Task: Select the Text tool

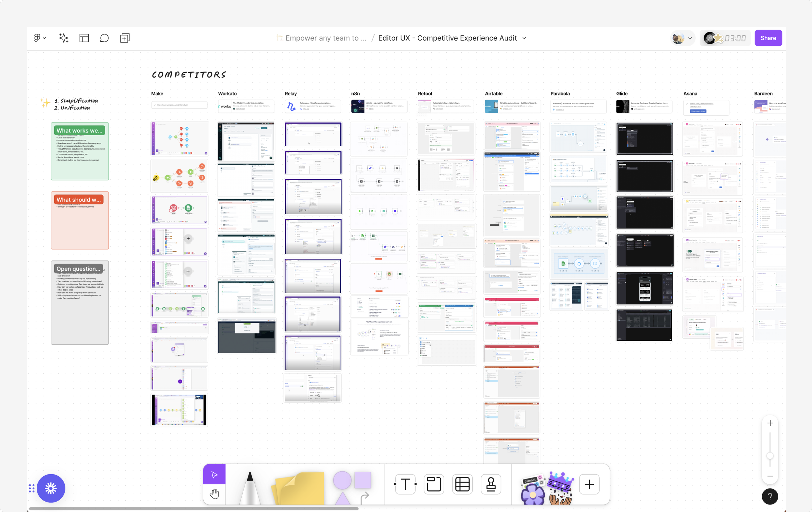Action: (x=405, y=484)
